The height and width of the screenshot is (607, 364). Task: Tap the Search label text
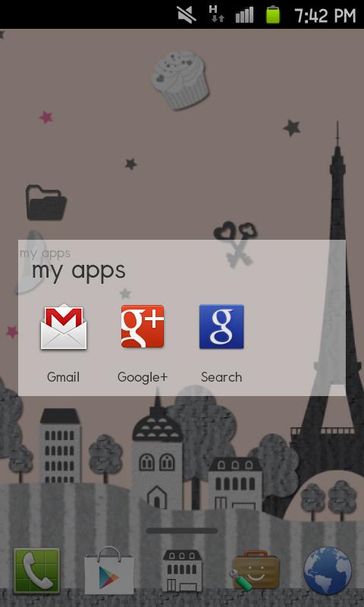tap(221, 377)
